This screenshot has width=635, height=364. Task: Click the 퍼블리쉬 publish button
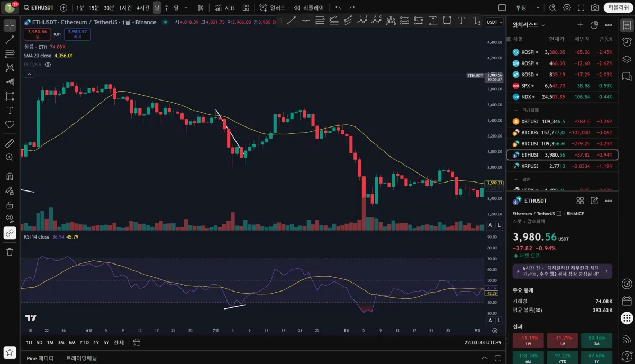tap(618, 8)
